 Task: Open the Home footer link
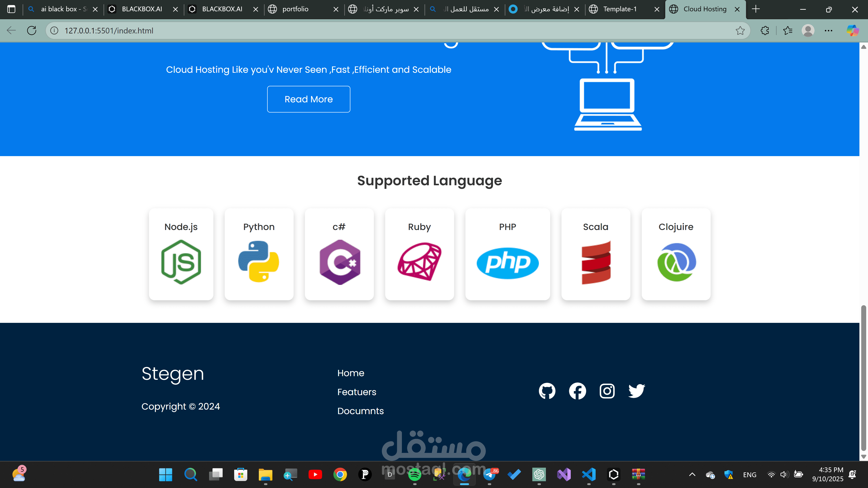tap(350, 373)
